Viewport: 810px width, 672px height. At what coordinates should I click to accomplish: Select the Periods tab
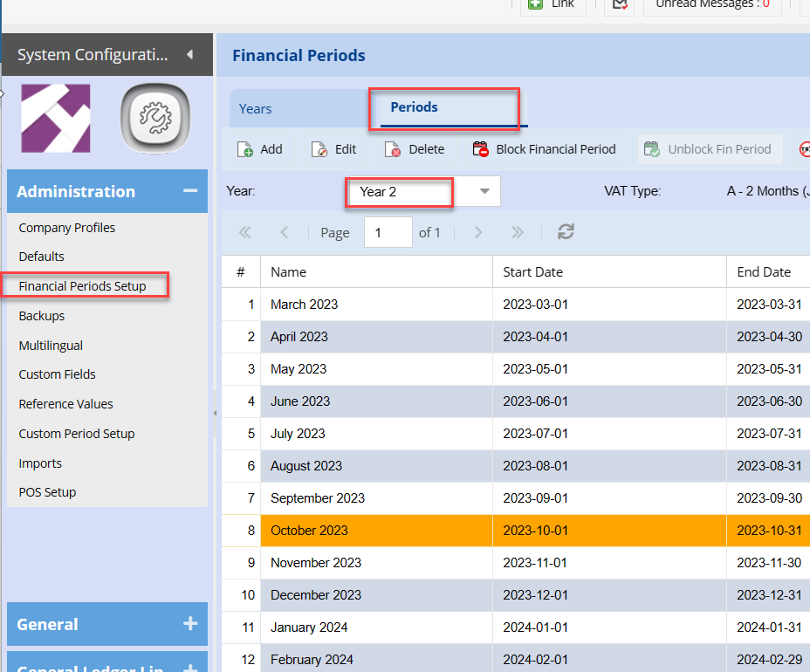tap(415, 107)
